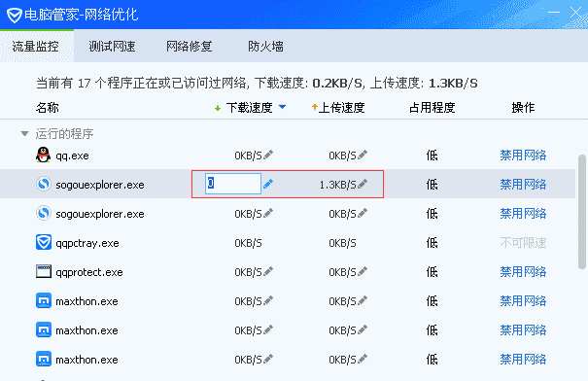588x381 pixels.
Task: Select the qq.exe program name
Action: pos(72,156)
